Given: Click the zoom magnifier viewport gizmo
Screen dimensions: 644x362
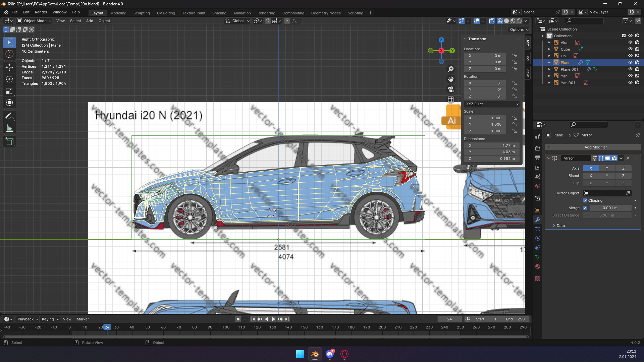Looking at the screenshot, I should click(x=451, y=69).
